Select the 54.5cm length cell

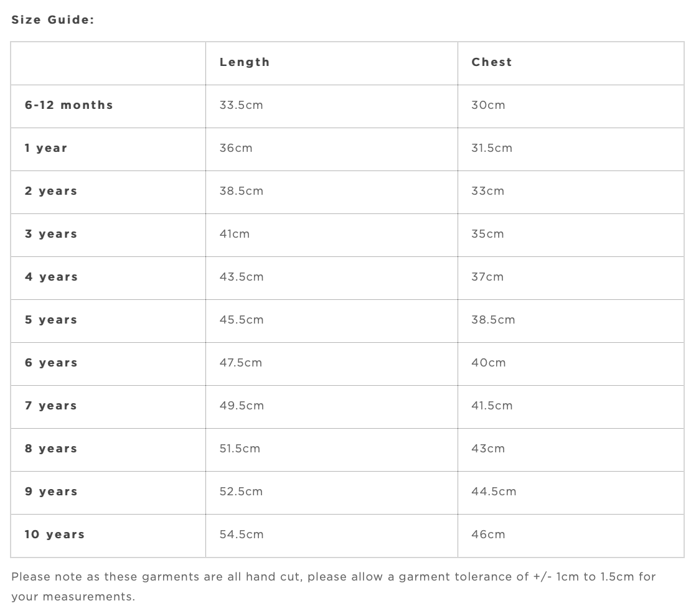[242, 534]
